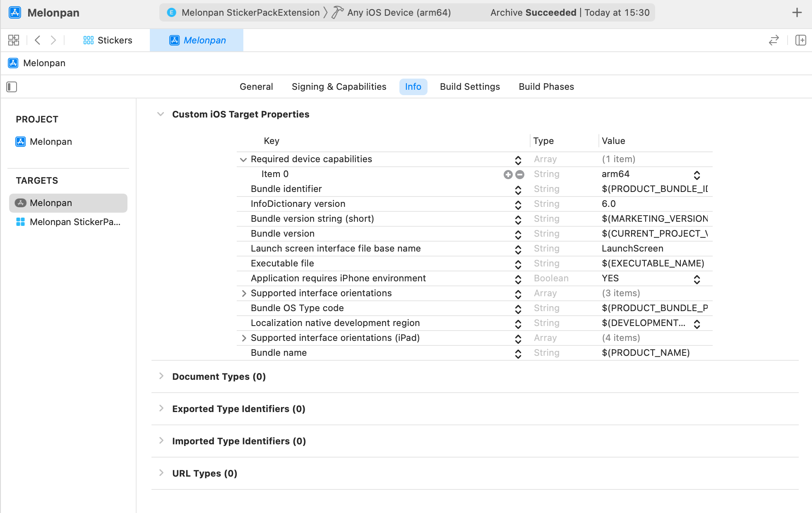Screen dimensions: 812x513
Task: Choose the Any iOS Device destination
Action: (x=399, y=13)
